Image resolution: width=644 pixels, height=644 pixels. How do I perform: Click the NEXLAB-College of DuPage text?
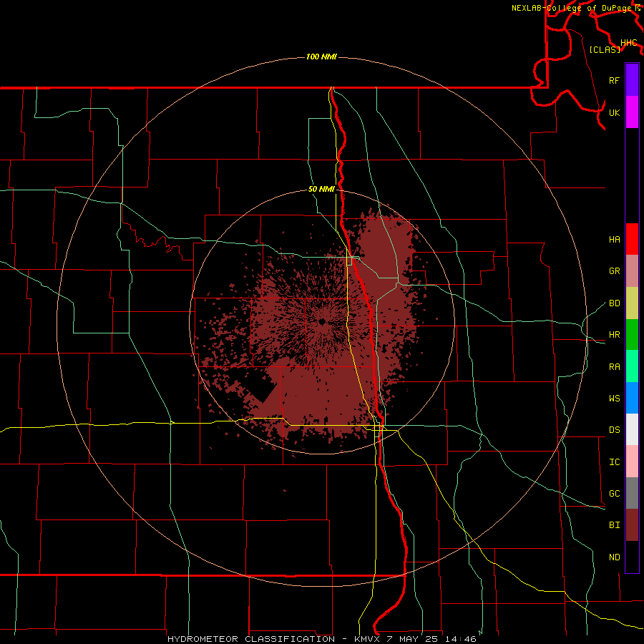tap(572, 8)
